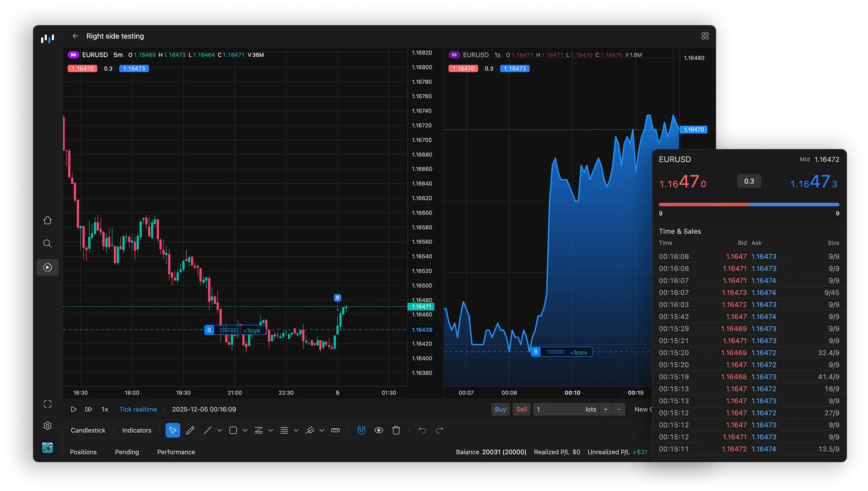Click the B entry marker above the last candle

coord(338,298)
